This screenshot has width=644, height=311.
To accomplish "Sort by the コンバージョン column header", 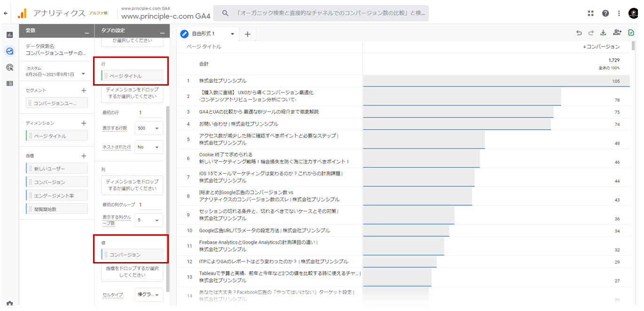I will (601, 47).
